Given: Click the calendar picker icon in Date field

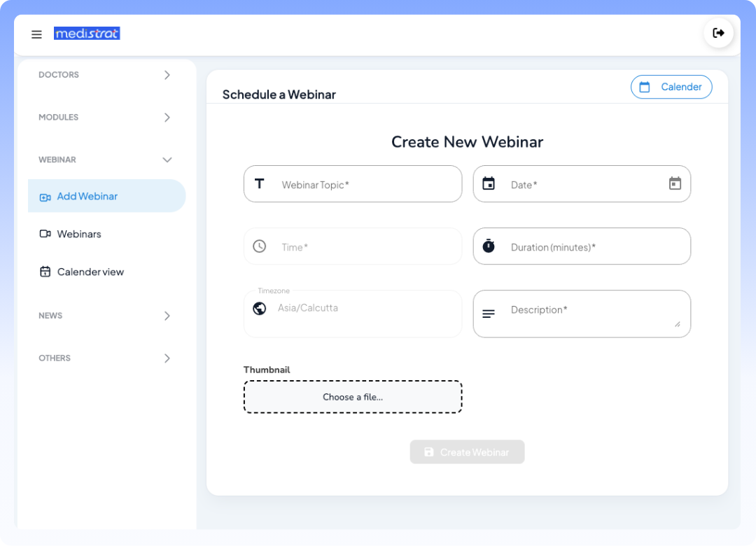Looking at the screenshot, I should click(x=675, y=183).
